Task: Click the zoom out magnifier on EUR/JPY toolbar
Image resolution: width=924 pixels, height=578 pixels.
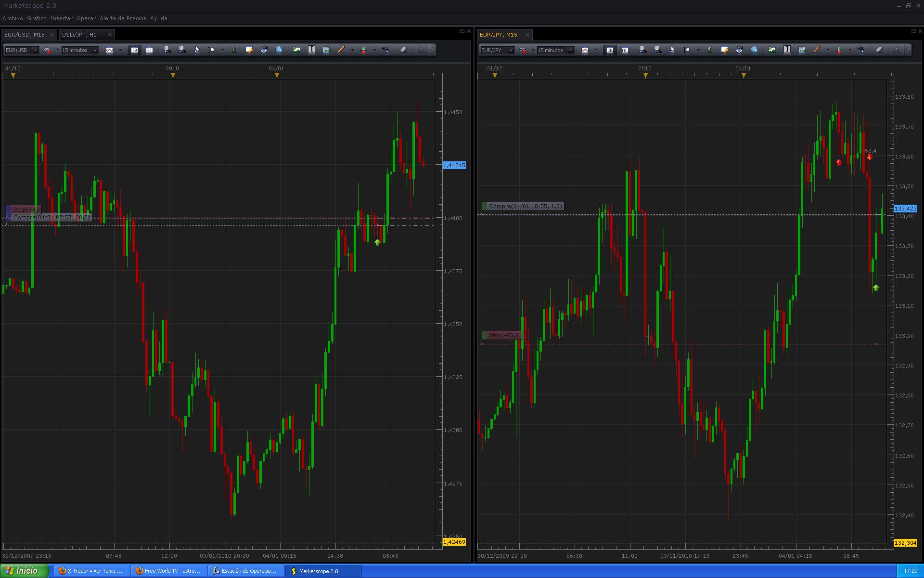Action: tap(657, 50)
